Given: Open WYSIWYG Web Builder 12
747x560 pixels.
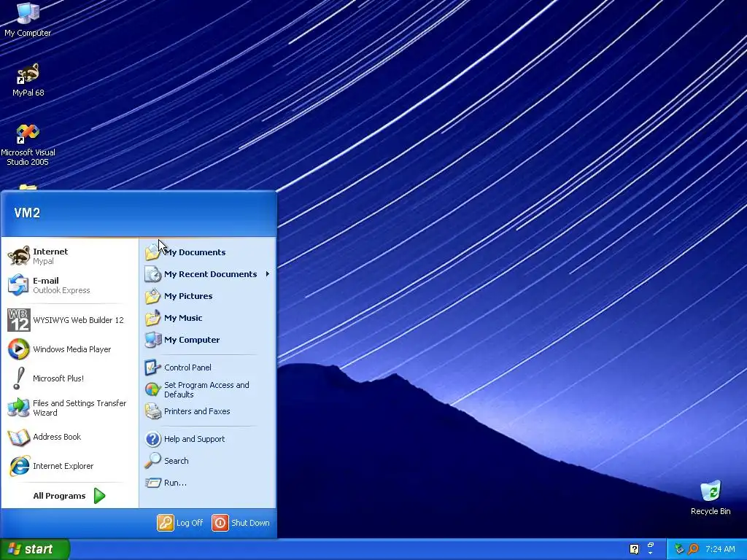Looking at the screenshot, I should [x=69, y=320].
